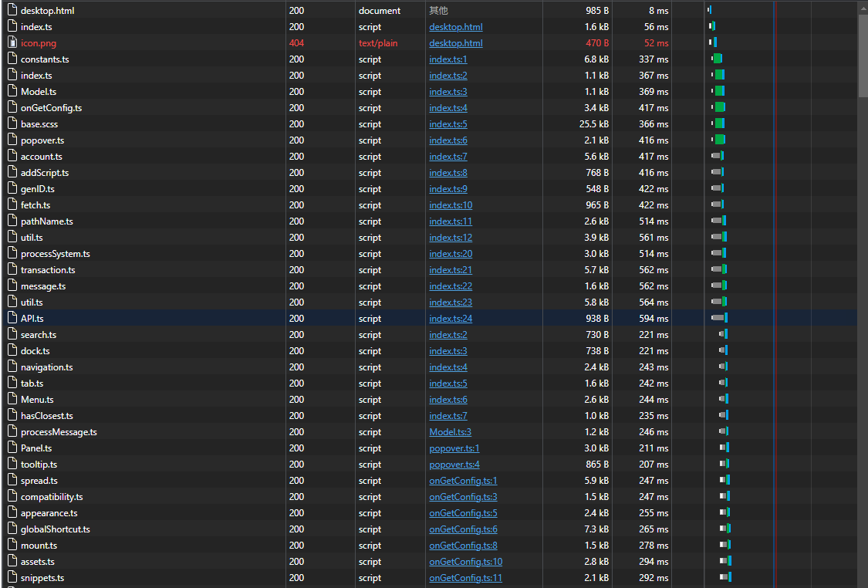Click the file icon next to snippets.ts
The height and width of the screenshot is (588, 868).
coord(12,578)
